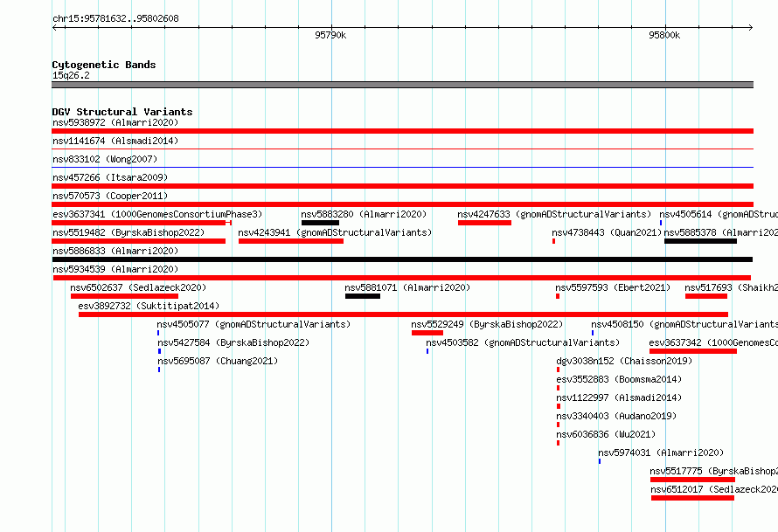Click the 95790k ruler label

pyautogui.click(x=330, y=35)
